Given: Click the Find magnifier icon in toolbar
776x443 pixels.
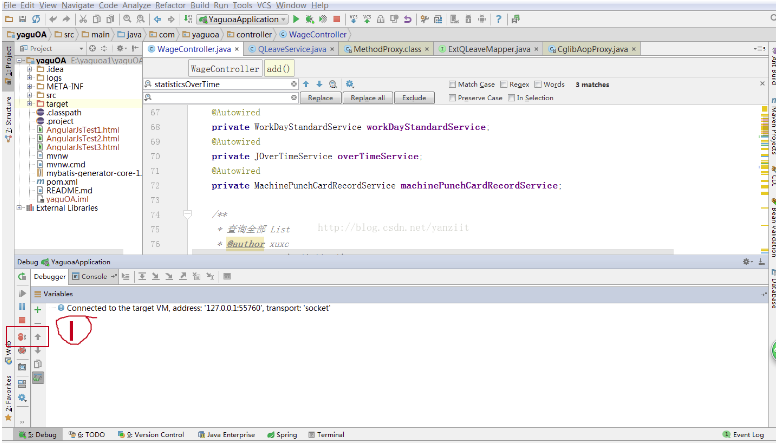Looking at the screenshot, I should point(127,19).
